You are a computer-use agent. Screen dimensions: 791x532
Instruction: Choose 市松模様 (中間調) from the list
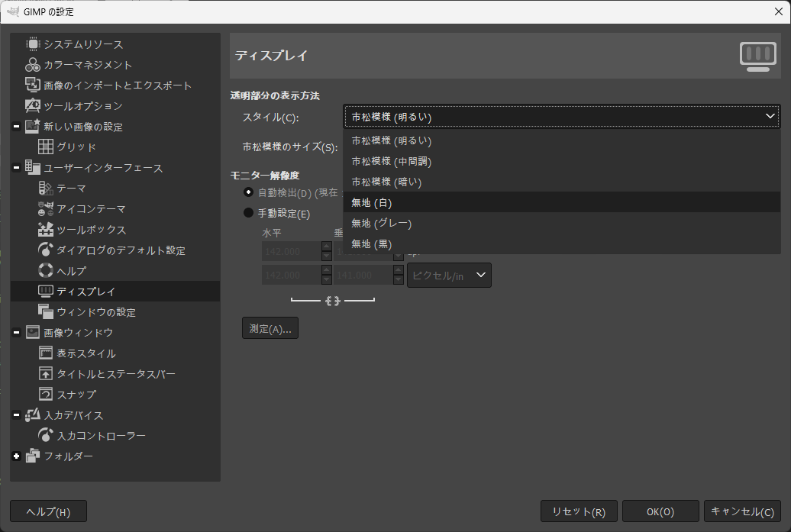coord(561,161)
